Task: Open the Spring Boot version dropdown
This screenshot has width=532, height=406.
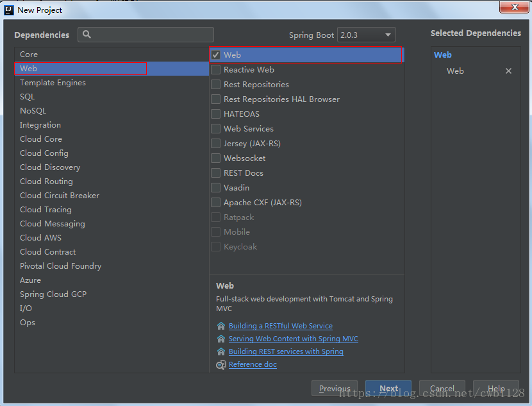Action: click(367, 35)
